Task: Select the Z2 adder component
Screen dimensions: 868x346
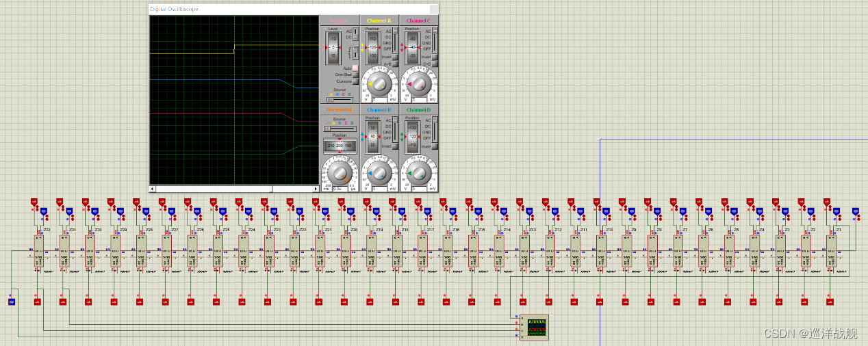Action: coord(806,250)
